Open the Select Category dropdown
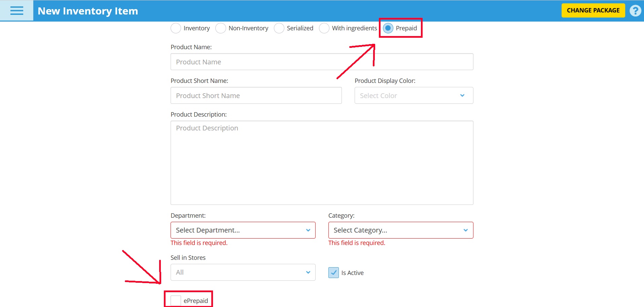This screenshot has width=644, height=307. coord(400,230)
